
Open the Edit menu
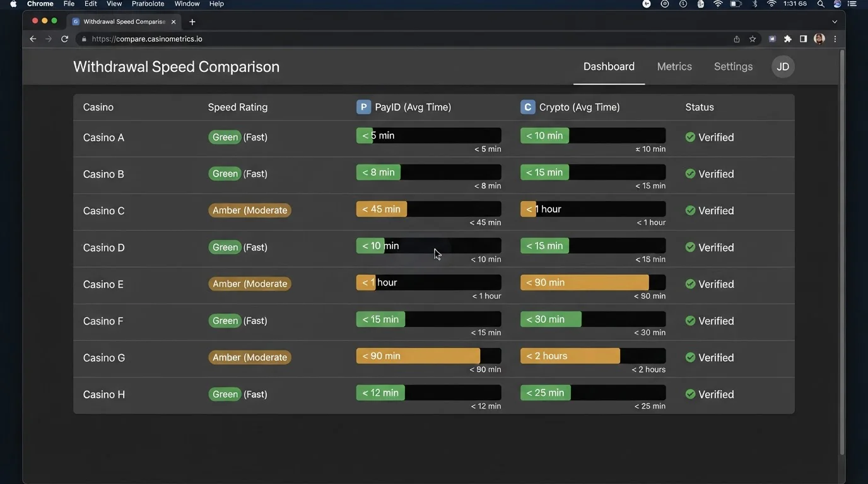[90, 4]
